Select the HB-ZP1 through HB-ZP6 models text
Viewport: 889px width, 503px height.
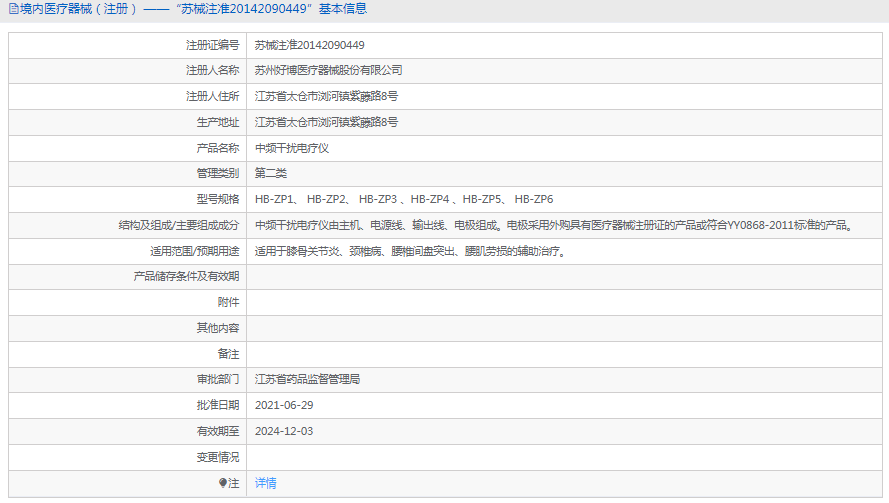pos(404,200)
